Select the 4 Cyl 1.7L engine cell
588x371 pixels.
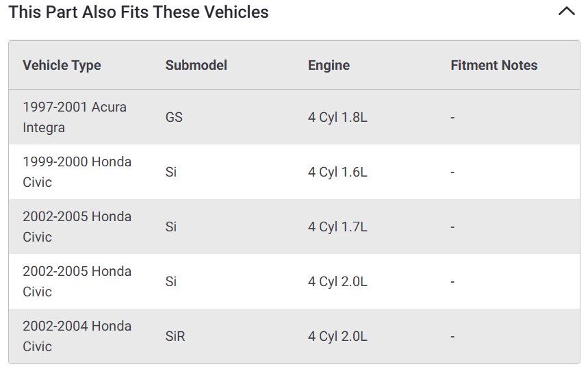pos(337,227)
